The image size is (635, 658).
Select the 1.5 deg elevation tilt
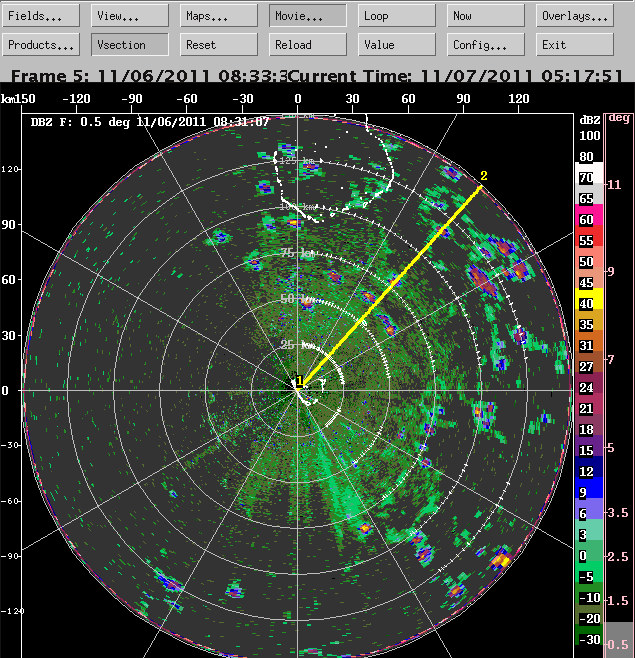[x=618, y=601]
